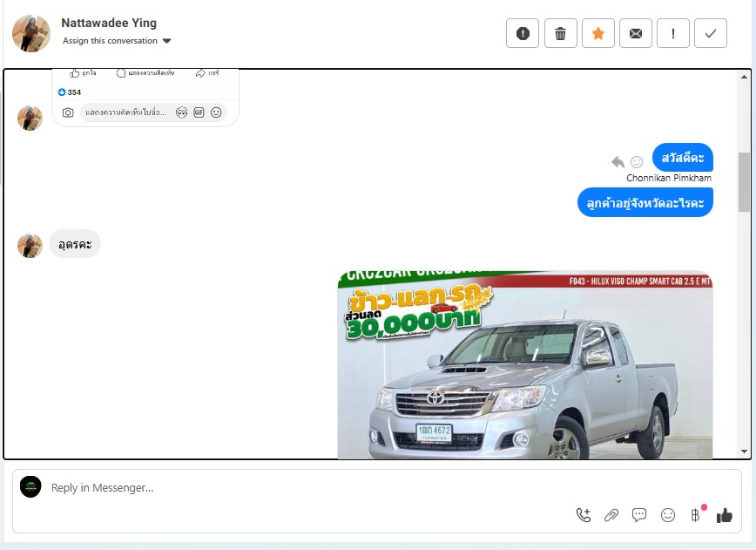Image resolution: width=756 pixels, height=550 pixels.
Task: Select the สวัสดีคะ message bubble
Action: tap(682, 157)
